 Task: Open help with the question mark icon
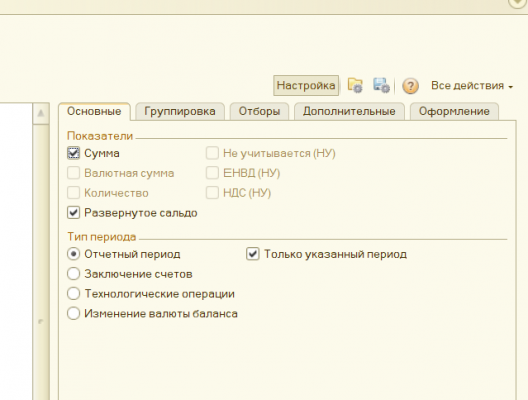[x=410, y=86]
